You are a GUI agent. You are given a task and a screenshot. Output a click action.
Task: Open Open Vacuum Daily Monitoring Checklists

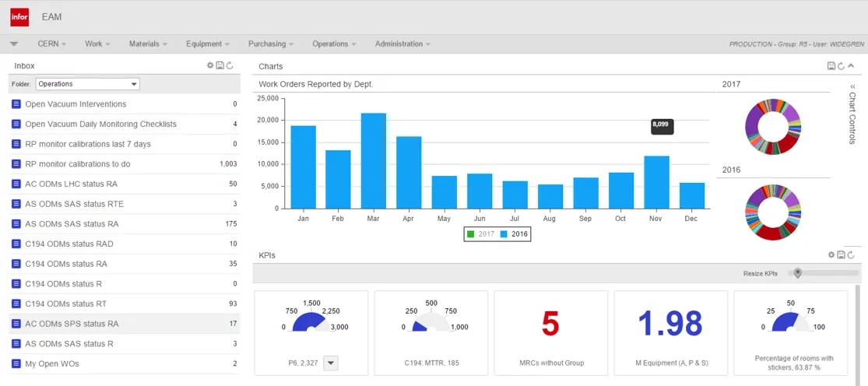[x=125, y=124]
